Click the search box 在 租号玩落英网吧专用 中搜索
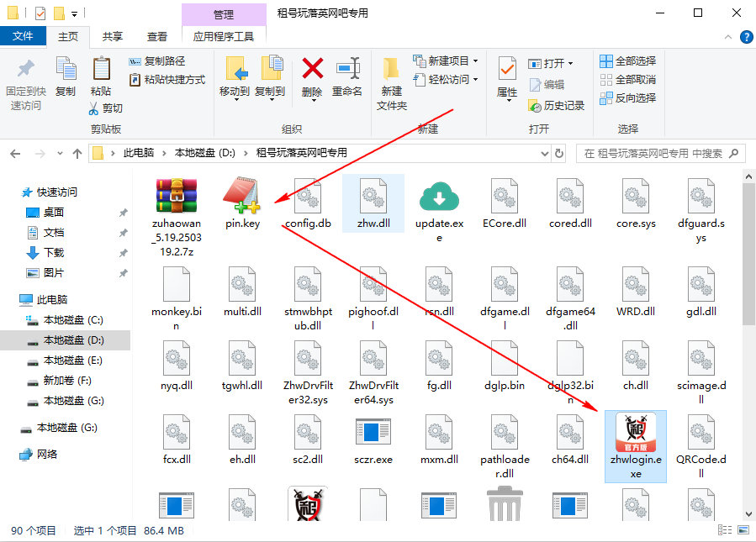Image resolution: width=756 pixels, height=542 pixels. (x=660, y=154)
